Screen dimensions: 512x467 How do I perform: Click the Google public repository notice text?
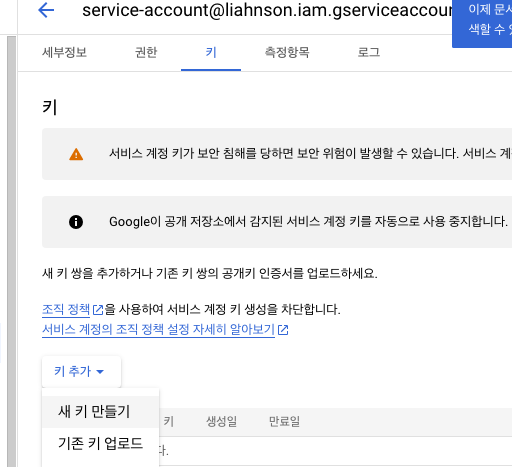click(308, 222)
